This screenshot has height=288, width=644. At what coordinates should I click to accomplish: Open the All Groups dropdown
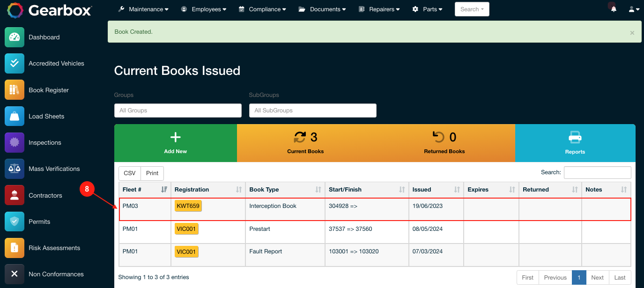pos(178,111)
